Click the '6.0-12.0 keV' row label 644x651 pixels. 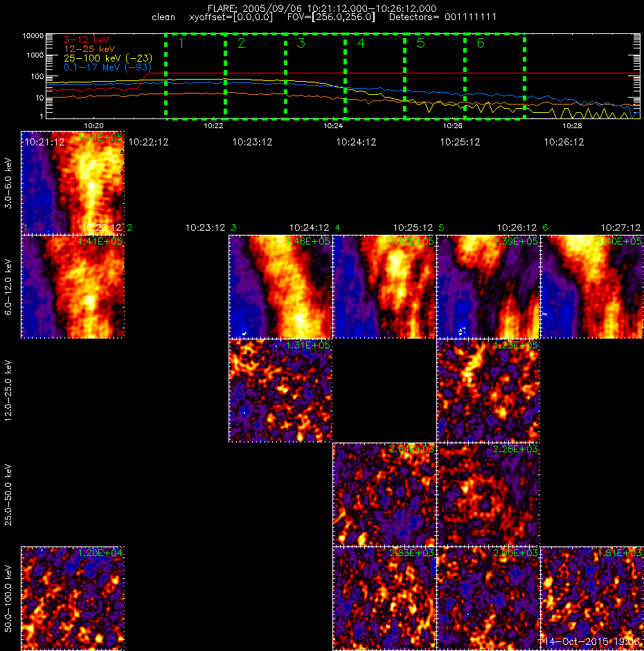[x=8, y=287]
